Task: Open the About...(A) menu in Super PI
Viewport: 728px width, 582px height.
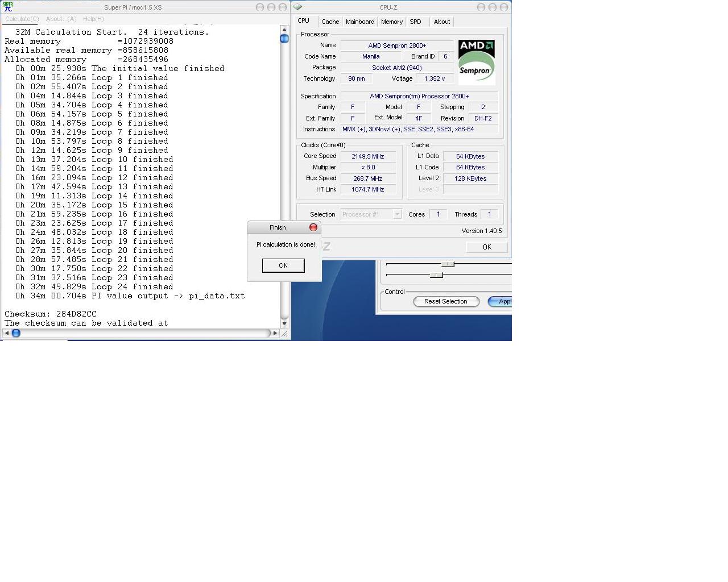Action: coord(61,19)
